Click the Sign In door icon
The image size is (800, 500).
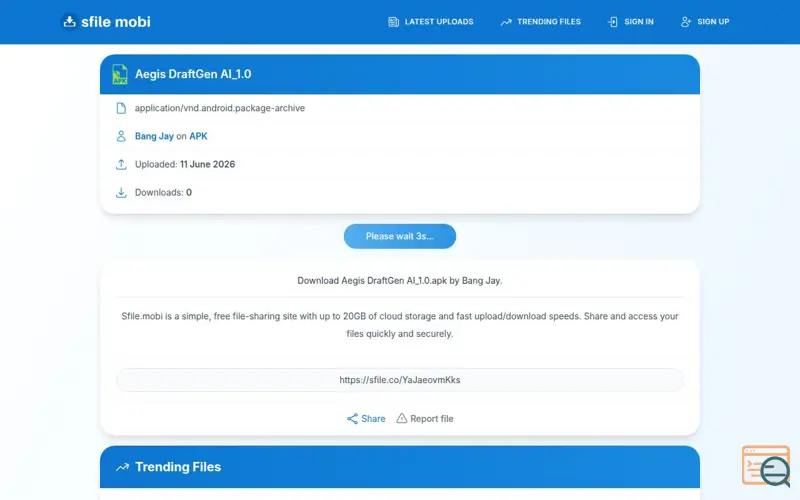tap(613, 22)
